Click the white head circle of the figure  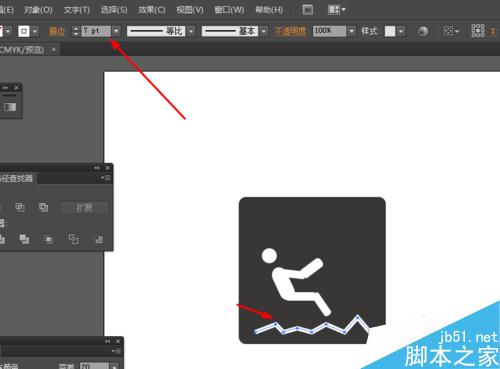click(269, 256)
